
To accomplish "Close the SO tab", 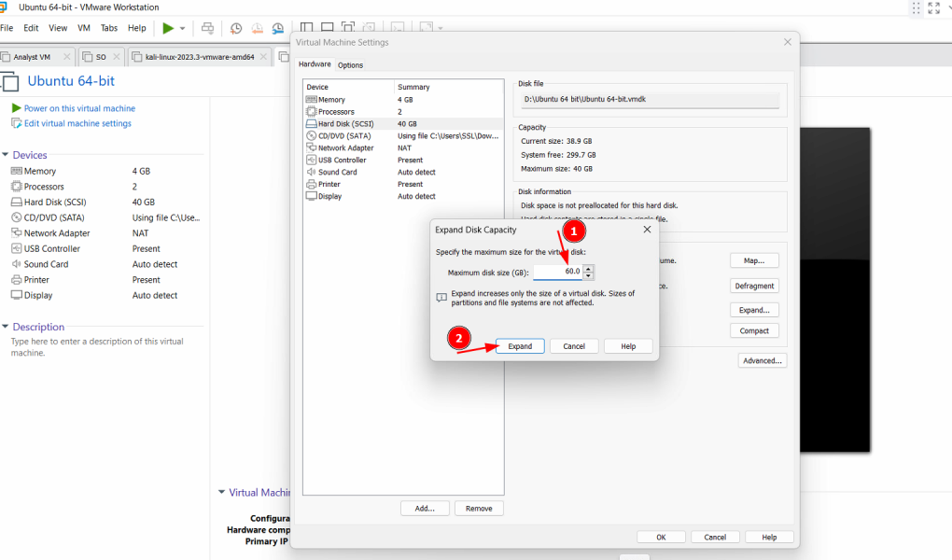I will pos(117,57).
